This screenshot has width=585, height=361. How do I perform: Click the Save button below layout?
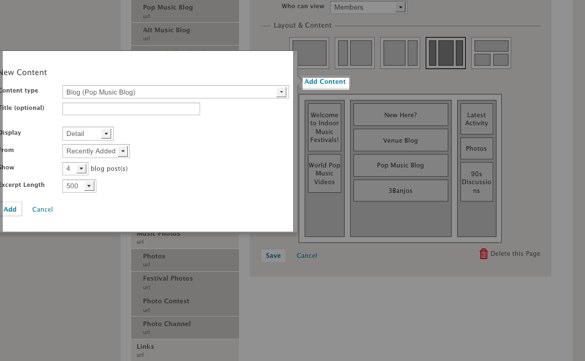pos(273,255)
